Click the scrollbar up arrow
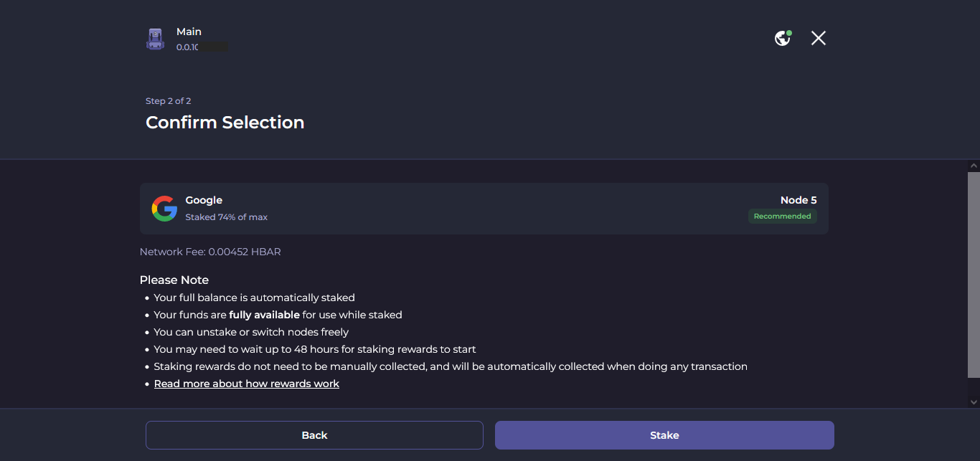The width and height of the screenshot is (980, 461). (974, 166)
